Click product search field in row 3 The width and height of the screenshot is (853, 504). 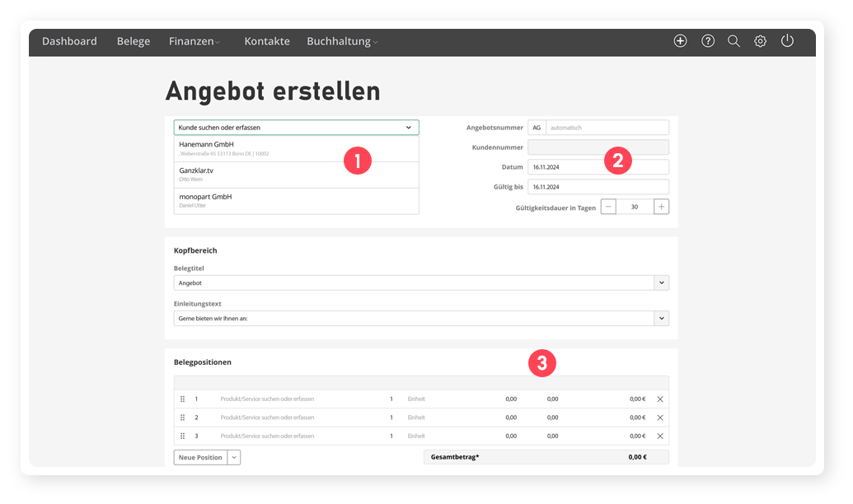pos(267,436)
